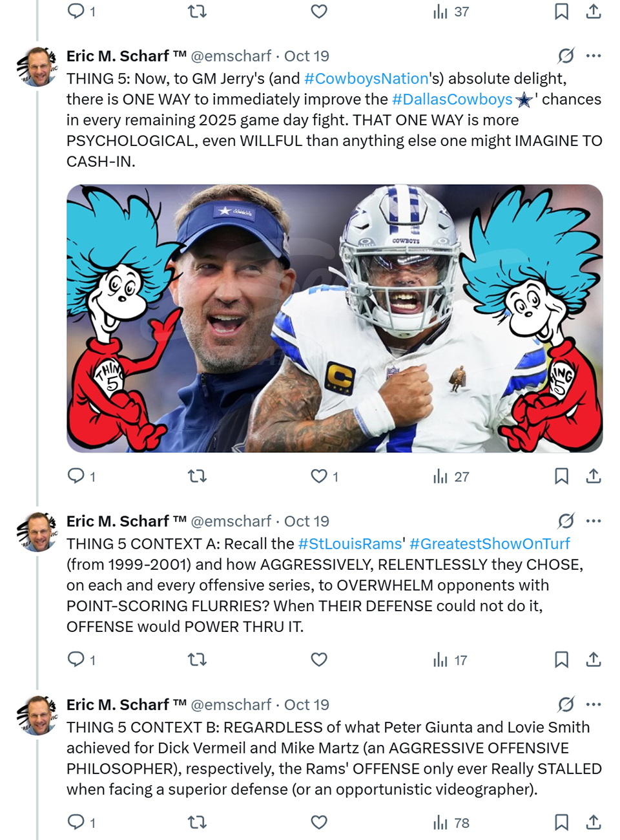The width and height of the screenshot is (620, 840).
Task: Repost the THING 5 tweet with image
Action: point(197,476)
